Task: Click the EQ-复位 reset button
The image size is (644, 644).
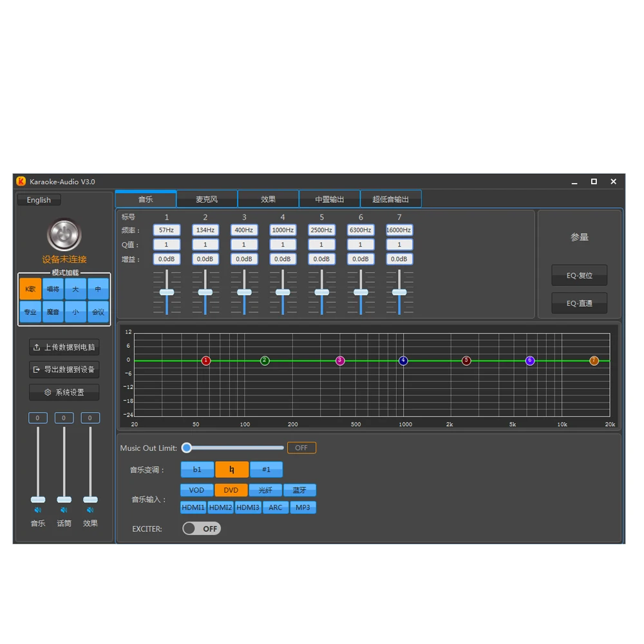Action: coord(579,275)
